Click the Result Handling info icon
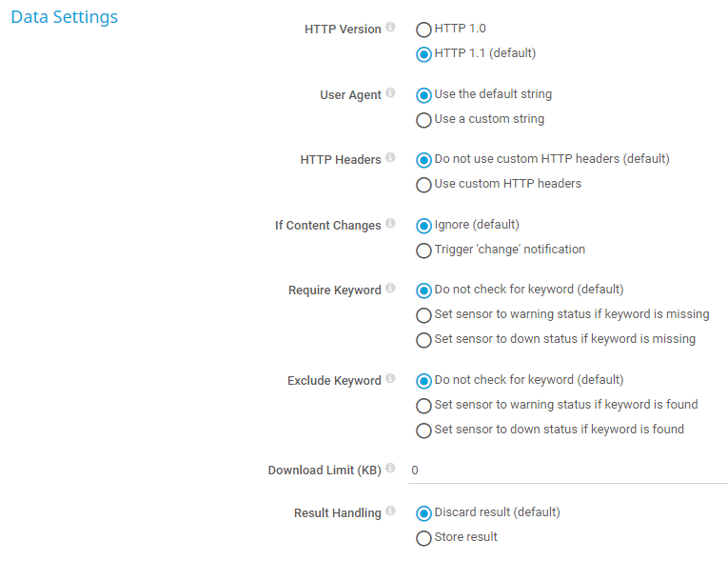The image size is (728, 561). click(391, 512)
